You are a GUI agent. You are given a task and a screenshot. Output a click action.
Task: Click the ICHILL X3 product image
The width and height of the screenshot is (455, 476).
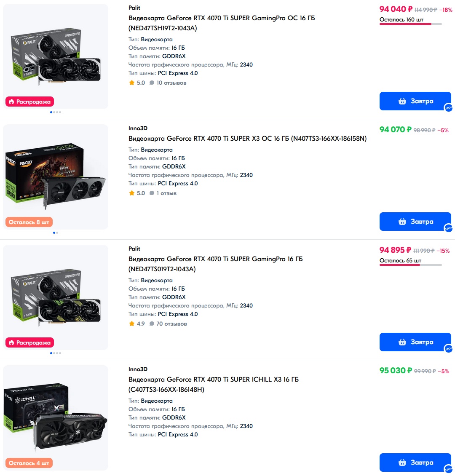tap(56, 418)
